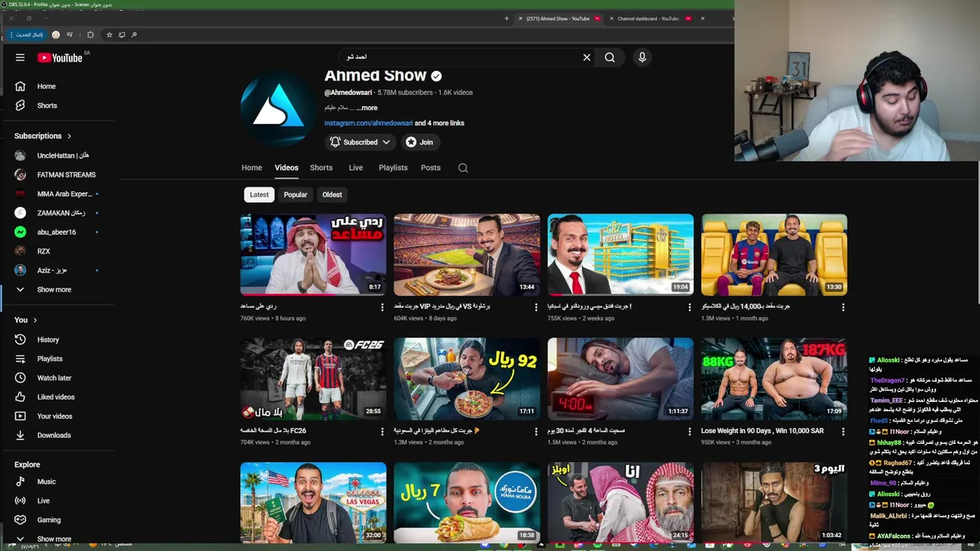
Task: Select the Latest sort chip
Action: click(259, 194)
